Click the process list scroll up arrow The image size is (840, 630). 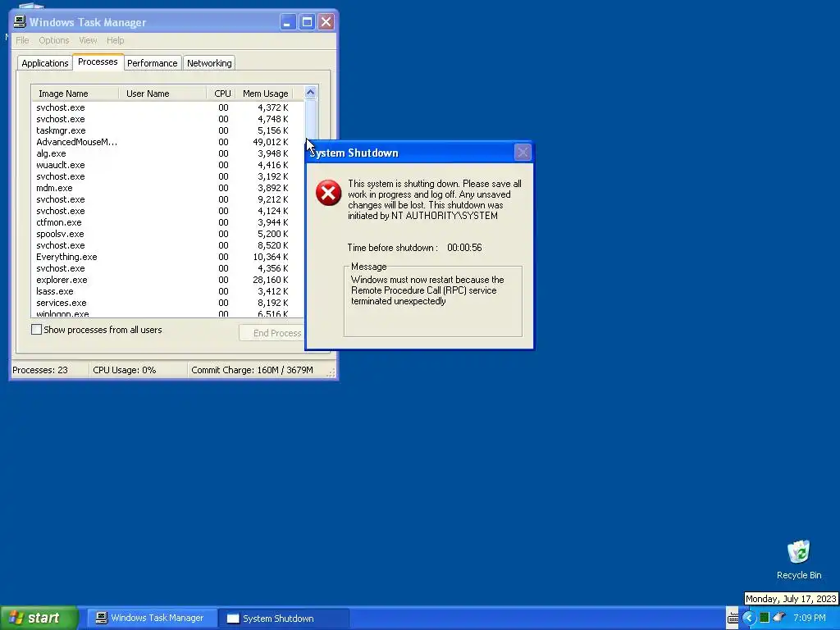tap(311, 93)
